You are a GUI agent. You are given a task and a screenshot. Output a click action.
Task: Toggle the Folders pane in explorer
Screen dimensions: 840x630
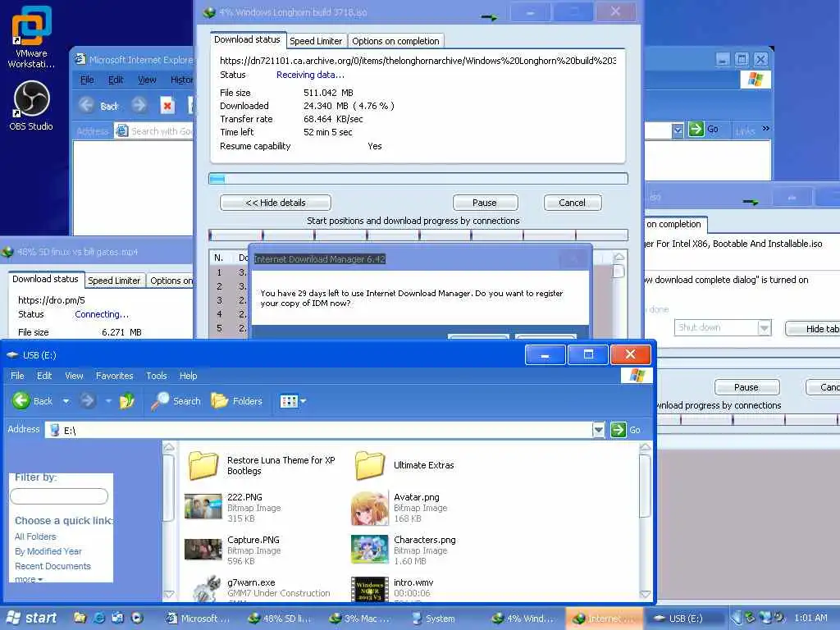click(237, 400)
